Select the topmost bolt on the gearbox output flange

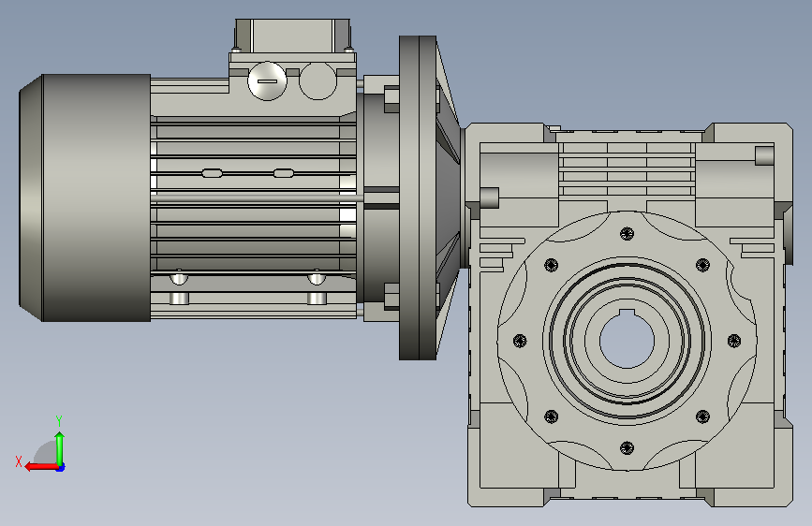(x=627, y=233)
